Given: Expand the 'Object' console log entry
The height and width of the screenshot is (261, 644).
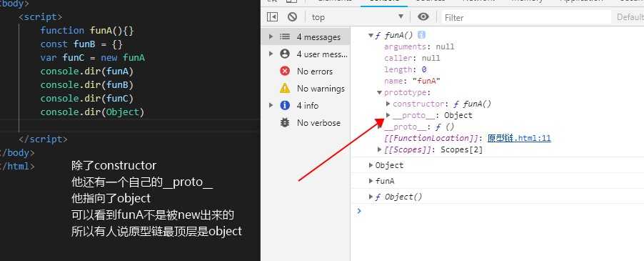Looking at the screenshot, I should [371, 165].
